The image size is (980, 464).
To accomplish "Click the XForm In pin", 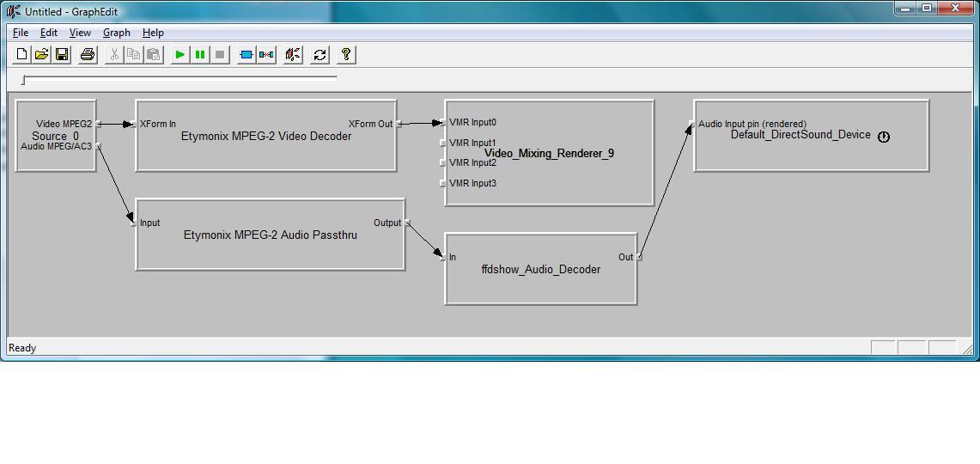I will 134,125.
